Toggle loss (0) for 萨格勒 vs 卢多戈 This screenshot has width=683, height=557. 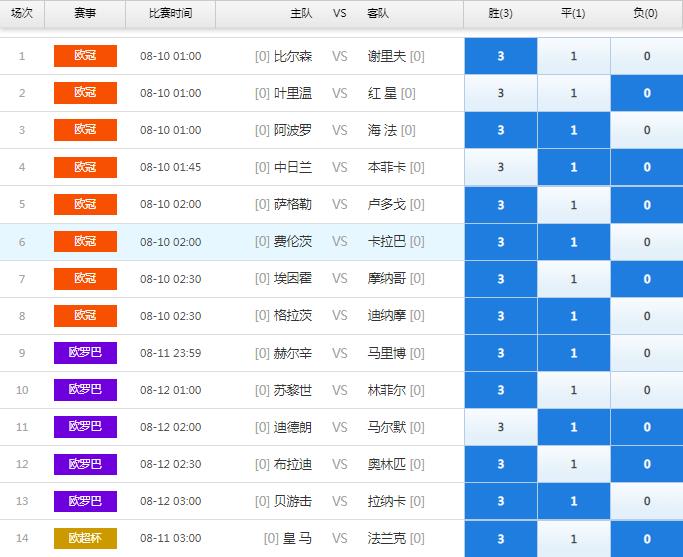(647, 204)
